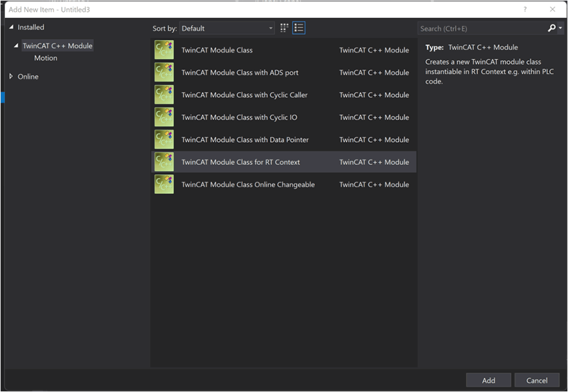Select TwinCAT C++ Module in the tree
568x392 pixels.
[x=57, y=45]
